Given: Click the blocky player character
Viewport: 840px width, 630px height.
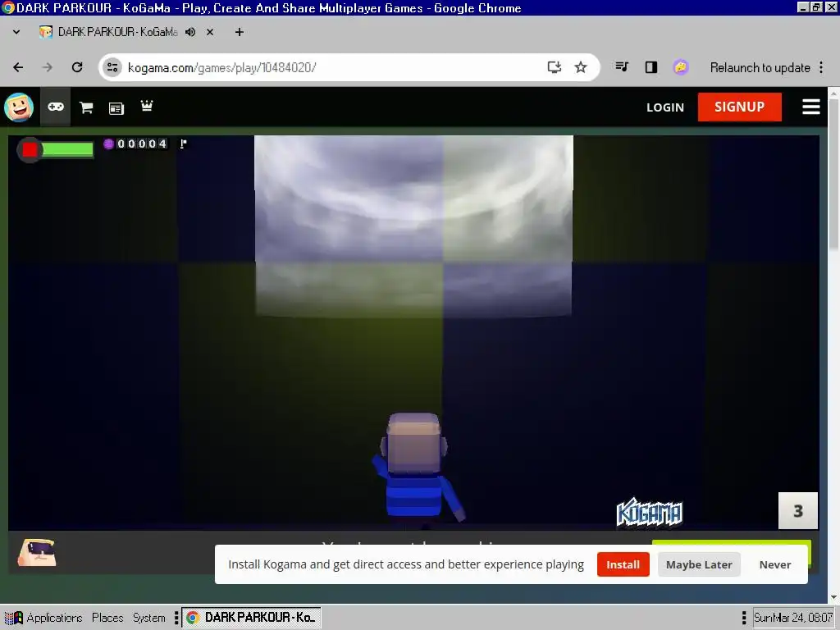Looking at the screenshot, I should pos(416,468).
